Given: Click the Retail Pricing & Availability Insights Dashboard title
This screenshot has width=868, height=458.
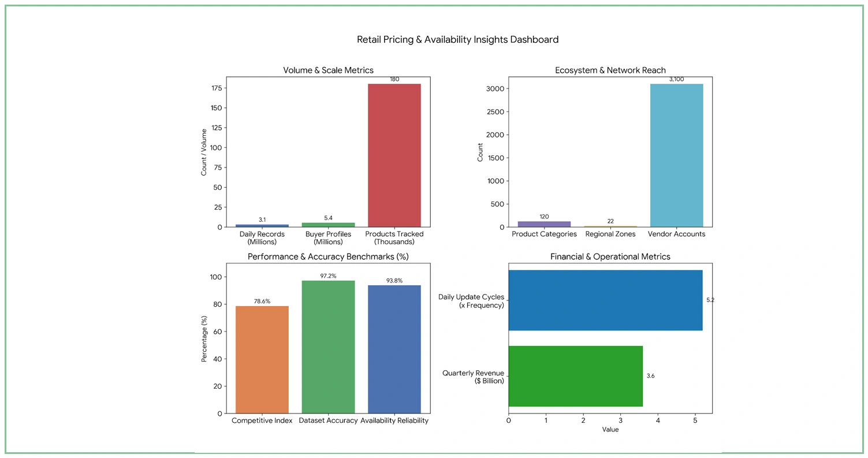Looking at the screenshot, I should click(x=457, y=40).
